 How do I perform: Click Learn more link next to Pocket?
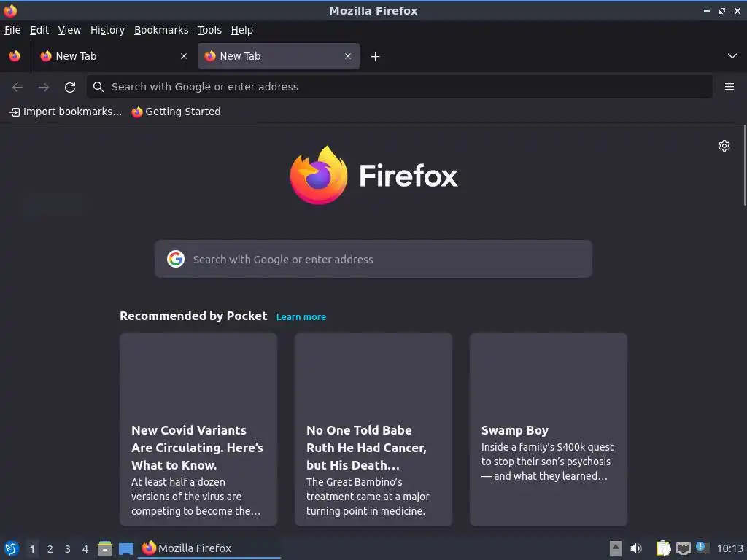click(x=301, y=317)
